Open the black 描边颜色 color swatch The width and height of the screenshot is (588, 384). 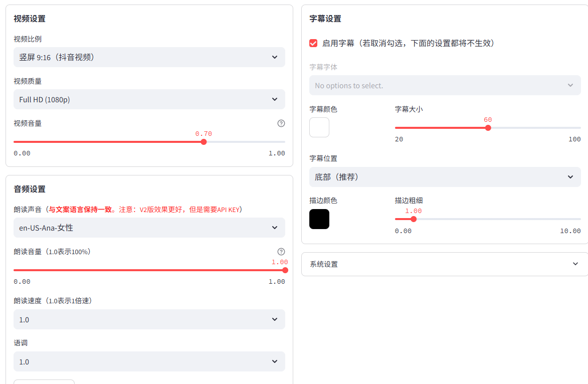pos(319,219)
